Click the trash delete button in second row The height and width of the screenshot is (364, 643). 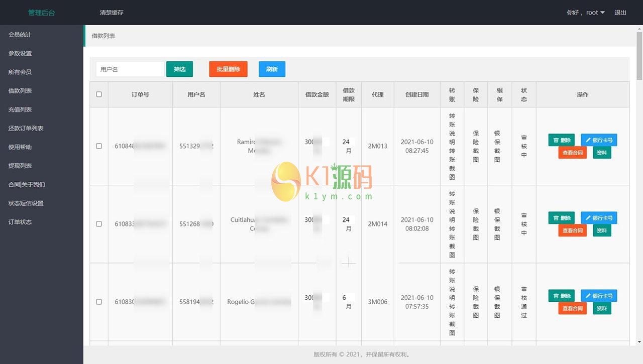561,218
